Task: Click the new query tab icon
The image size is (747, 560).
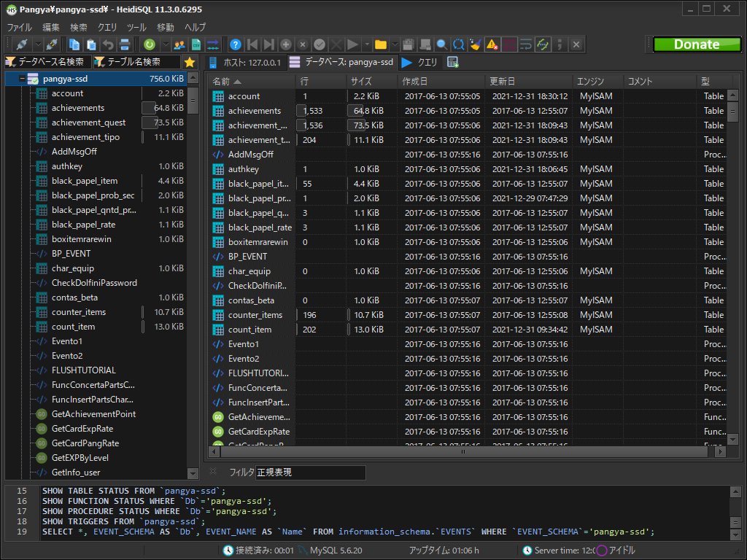Action: pos(452,63)
